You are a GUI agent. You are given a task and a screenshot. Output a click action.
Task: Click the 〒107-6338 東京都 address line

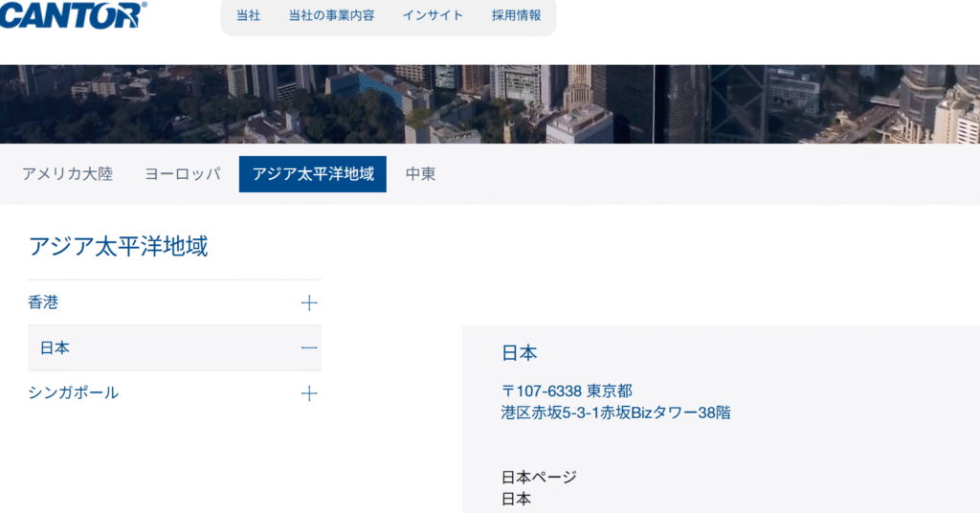point(567,391)
